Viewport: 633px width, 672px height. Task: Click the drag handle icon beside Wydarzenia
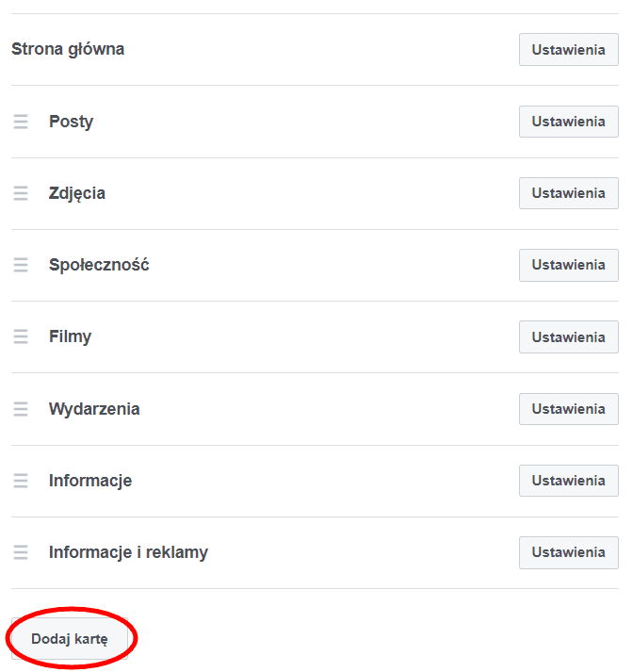pos(21,409)
